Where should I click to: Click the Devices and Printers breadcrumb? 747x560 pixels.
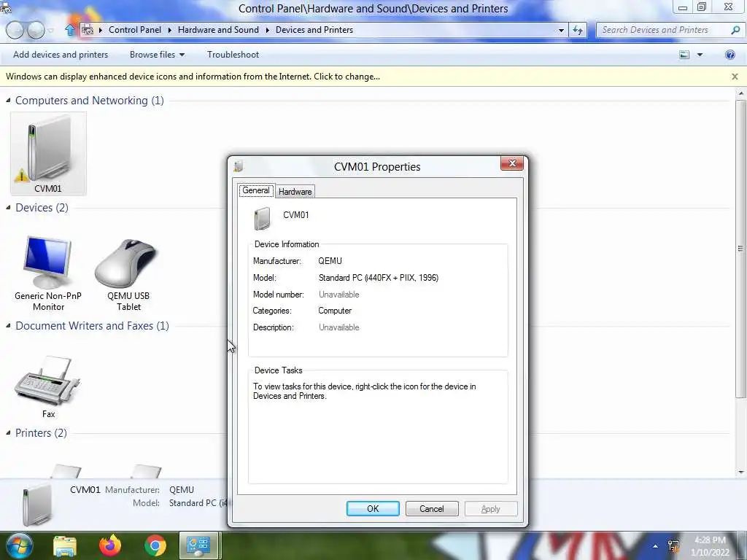click(314, 30)
